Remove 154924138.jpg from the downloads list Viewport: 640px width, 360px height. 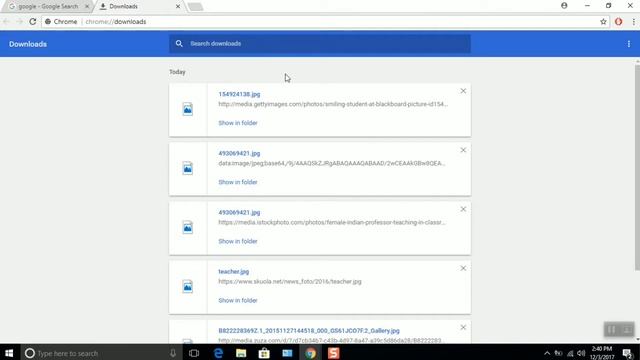[463, 91]
